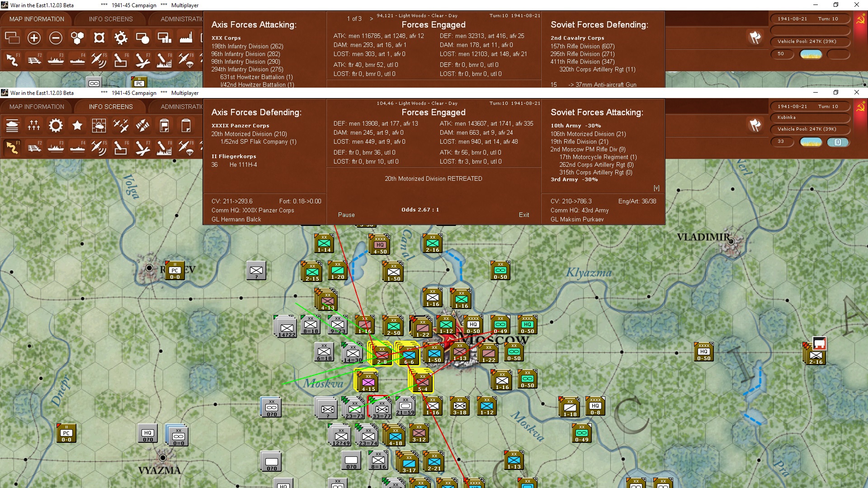
Task: Toggle hex grid display in upper window
Action: 77,38
